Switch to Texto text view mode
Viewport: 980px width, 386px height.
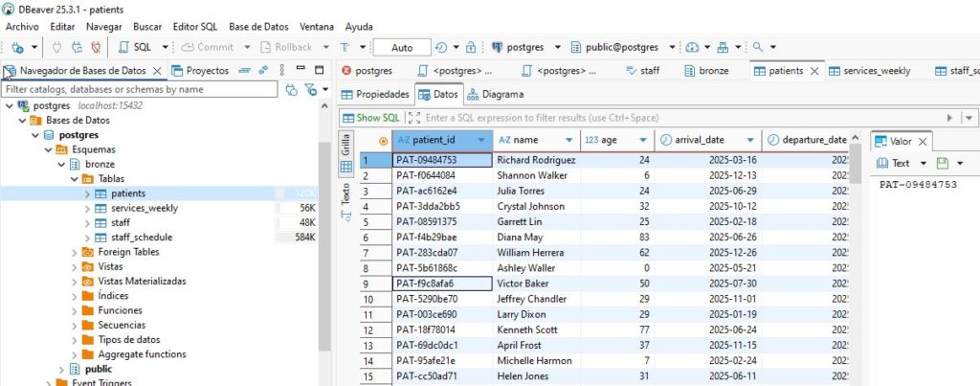coord(346,193)
